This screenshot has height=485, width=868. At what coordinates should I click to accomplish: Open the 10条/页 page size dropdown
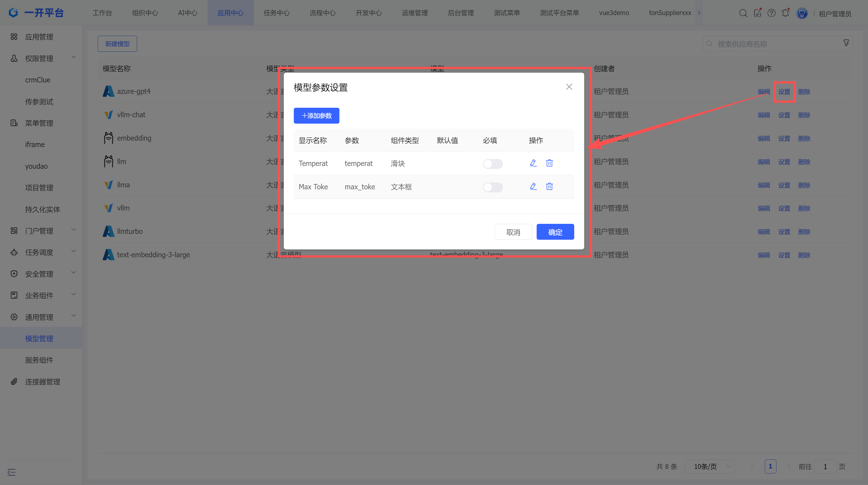click(x=710, y=466)
